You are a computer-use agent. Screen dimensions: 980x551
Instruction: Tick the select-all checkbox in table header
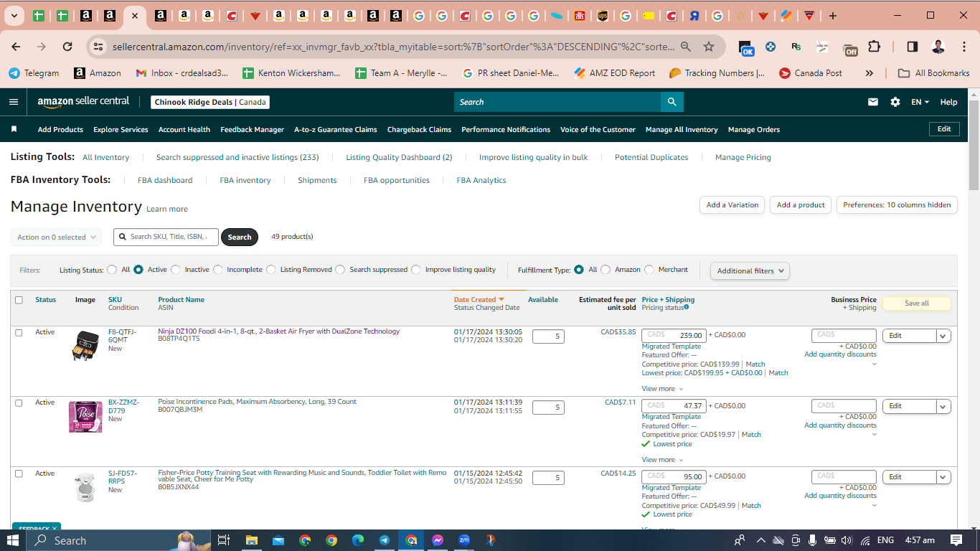pyautogui.click(x=19, y=300)
